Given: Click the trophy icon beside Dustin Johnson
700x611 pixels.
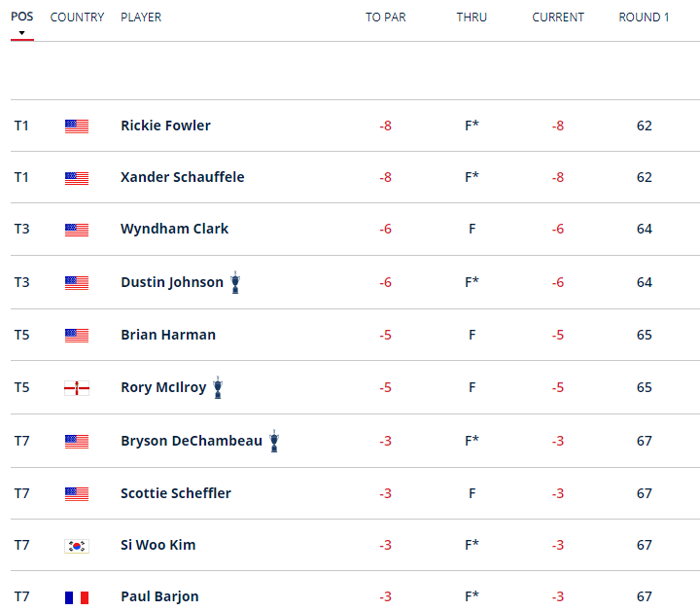Looking at the screenshot, I should click(x=235, y=283).
